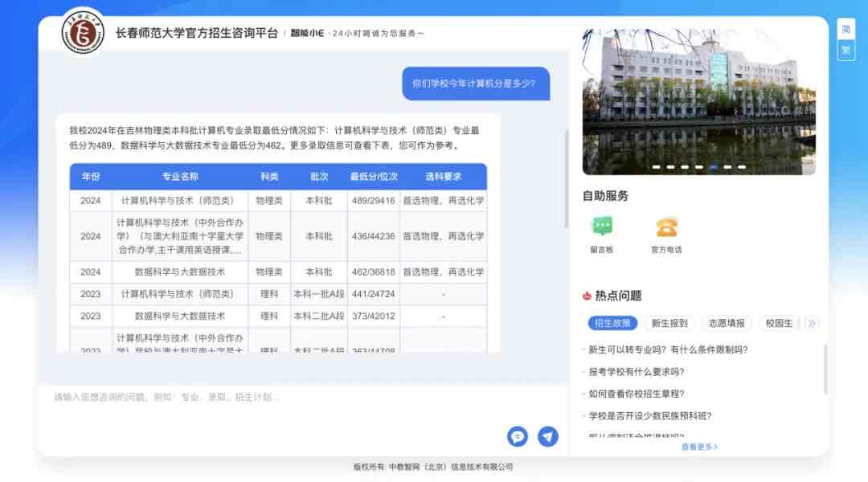Viewport: 868px width, 482px height.
Task: Click the Changchun Normal University logo
Action: point(83,32)
